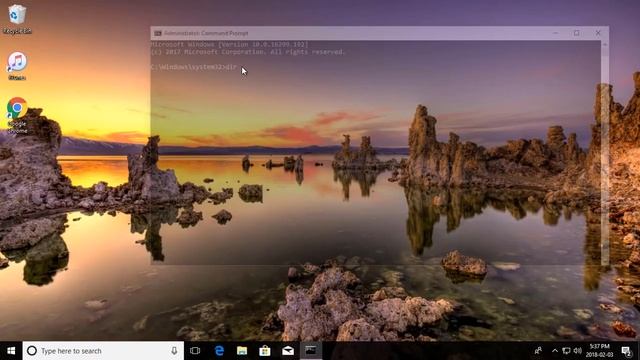640x360 pixels.
Task: Click the 'Type here to search' box
Action: (x=103, y=351)
